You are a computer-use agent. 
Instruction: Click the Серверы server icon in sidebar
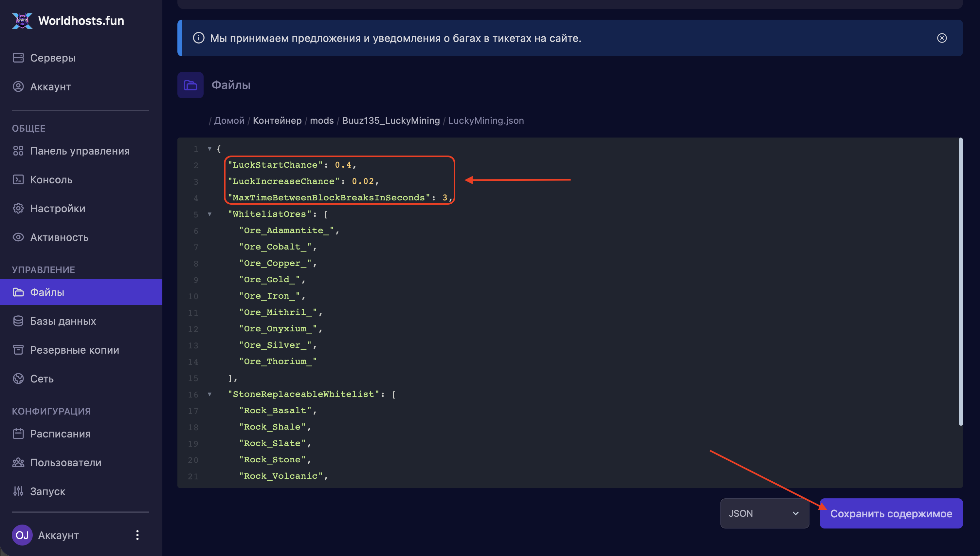[x=18, y=58]
